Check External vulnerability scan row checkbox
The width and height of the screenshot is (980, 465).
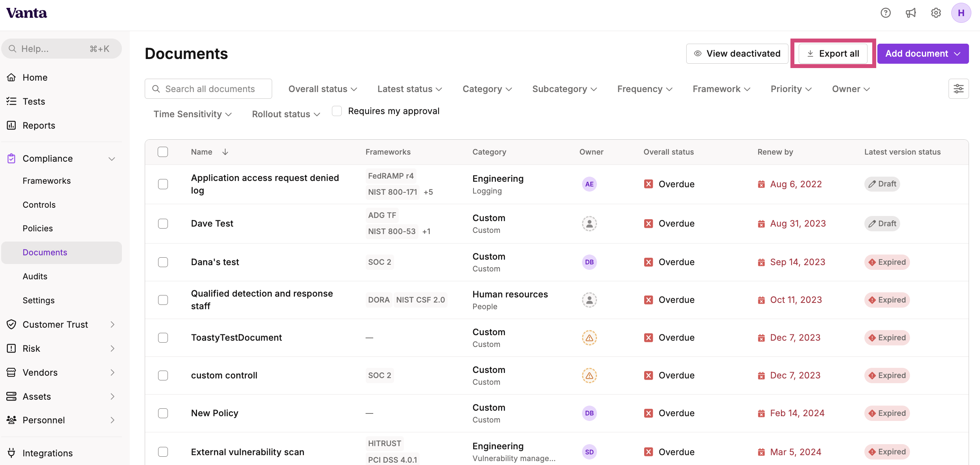163,452
